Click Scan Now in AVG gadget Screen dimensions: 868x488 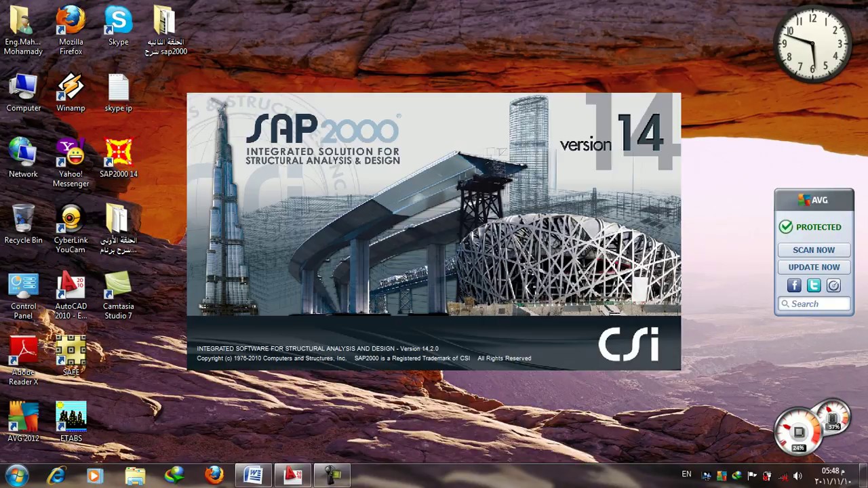point(814,250)
